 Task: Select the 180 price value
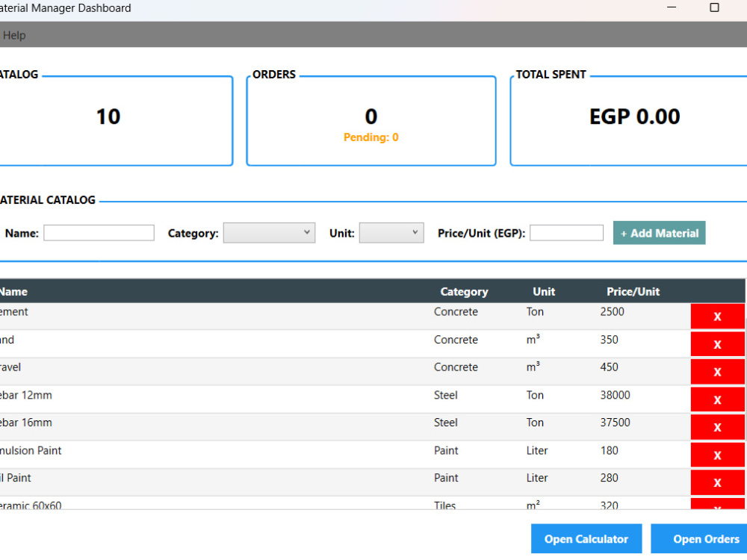(610, 450)
